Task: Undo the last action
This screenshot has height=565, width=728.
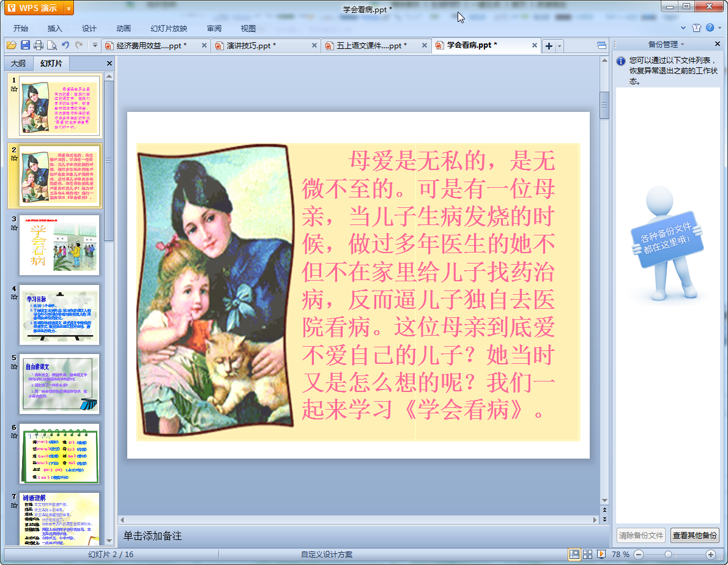Action: click(x=65, y=45)
